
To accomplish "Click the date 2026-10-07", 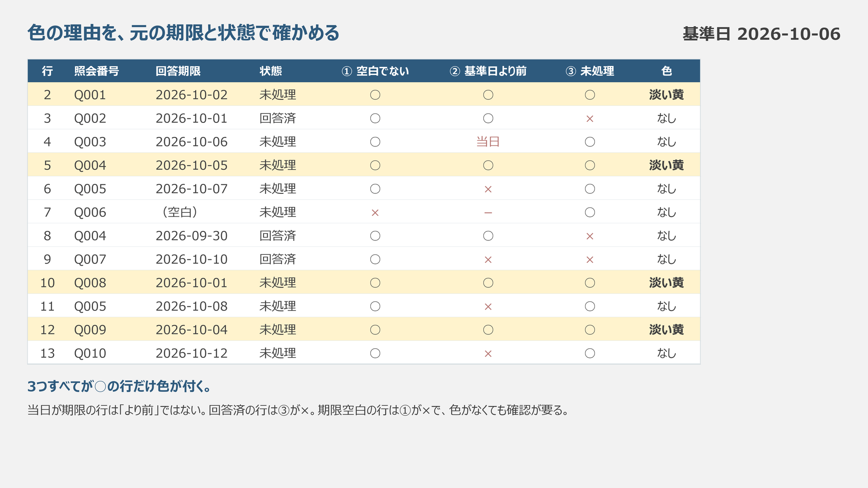I will (192, 189).
